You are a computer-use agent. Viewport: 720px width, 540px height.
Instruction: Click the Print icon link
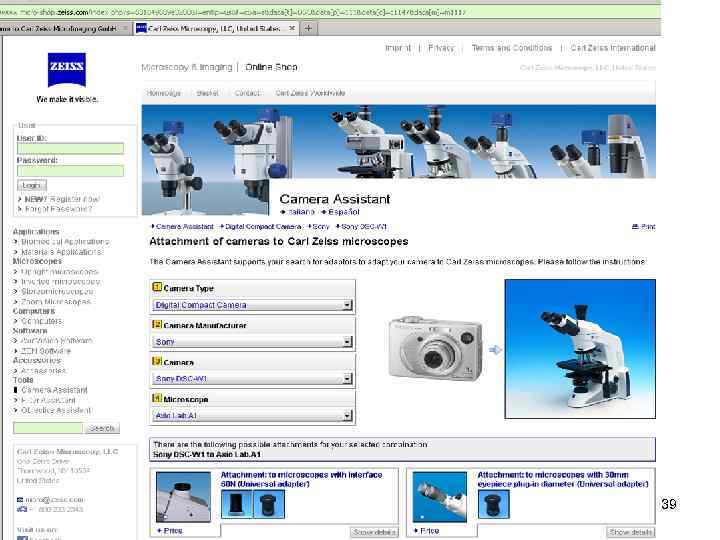(x=644, y=227)
